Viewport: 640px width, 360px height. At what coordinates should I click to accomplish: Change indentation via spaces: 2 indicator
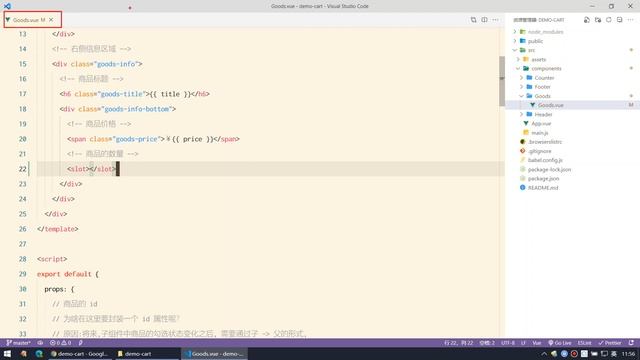(487, 343)
